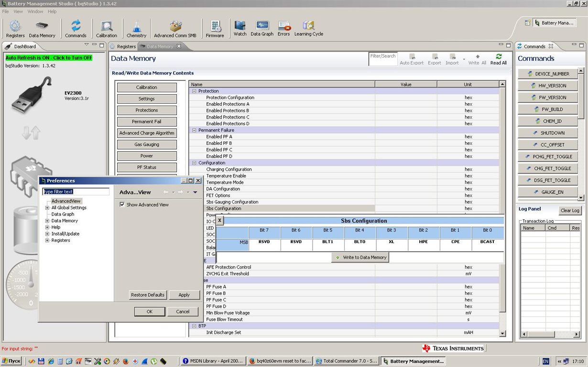Image resolution: width=588 pixels, height=367 pixels.
Task: Toggle the HPE bit
Action: click(x=424, y=242)
